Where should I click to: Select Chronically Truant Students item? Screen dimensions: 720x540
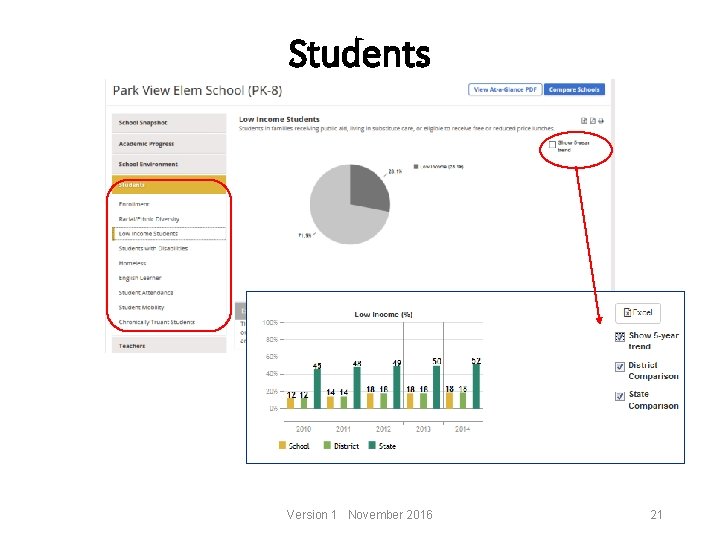[157, 322]
